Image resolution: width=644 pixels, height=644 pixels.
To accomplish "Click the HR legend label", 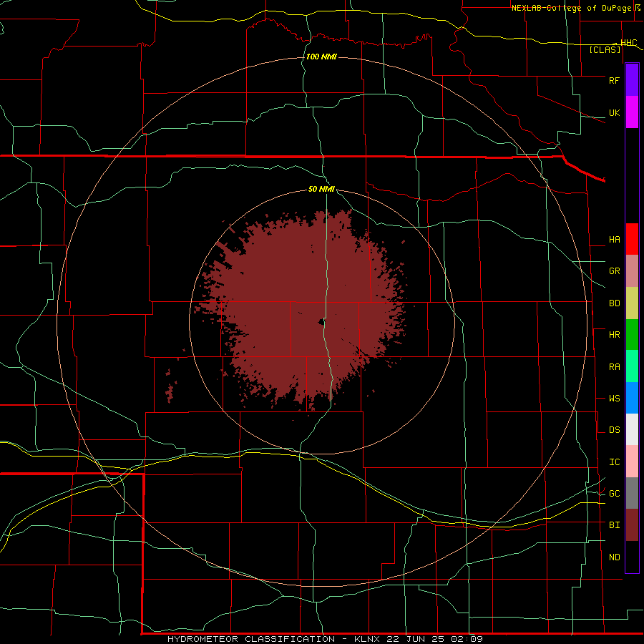I will [x=614, y=335].
